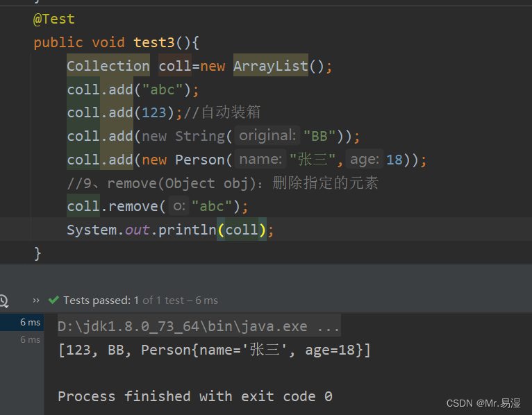The width and height of the screenshot is (532, 415).
Task: Click the Process finished exit code text
Action: [195, 396]
